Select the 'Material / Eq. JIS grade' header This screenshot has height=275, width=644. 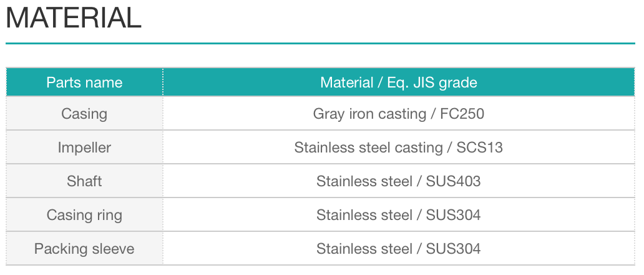coord(398,82)
